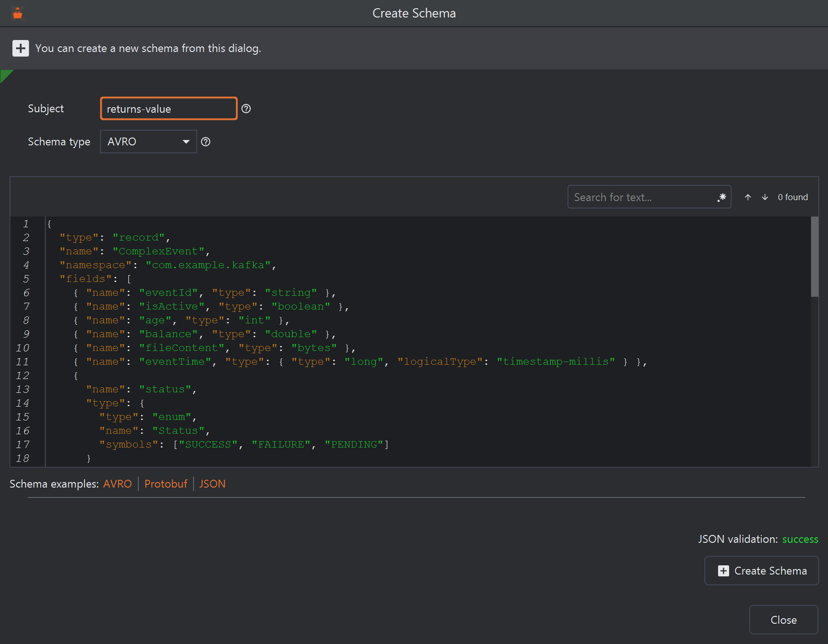This screenshot has width=828, height=644.
Task: Click line number 1 in gutter
Action: (x=26, y=224)
